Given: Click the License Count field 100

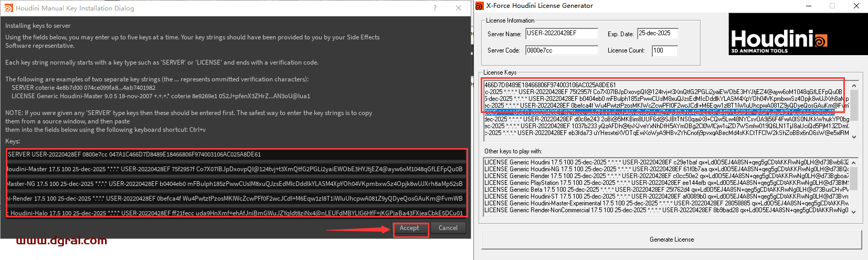Looking at the screenshot, I should [664, 50].
